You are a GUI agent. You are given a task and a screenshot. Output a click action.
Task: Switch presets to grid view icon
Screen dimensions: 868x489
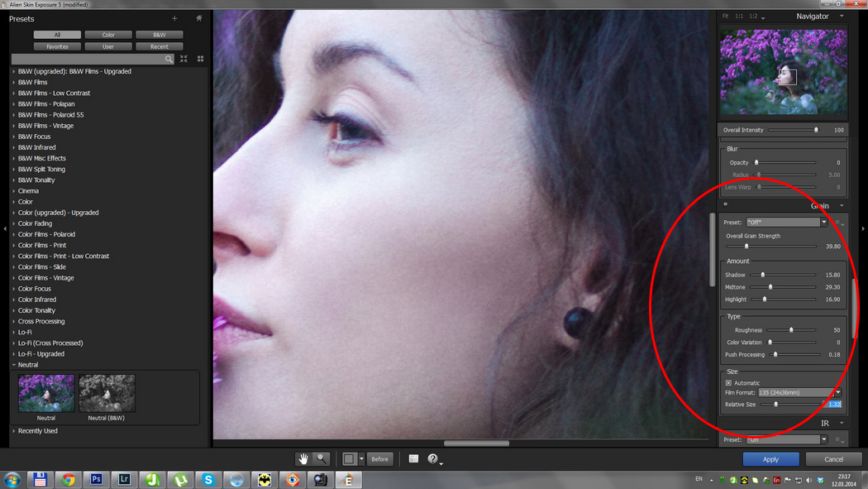[200, 59]
